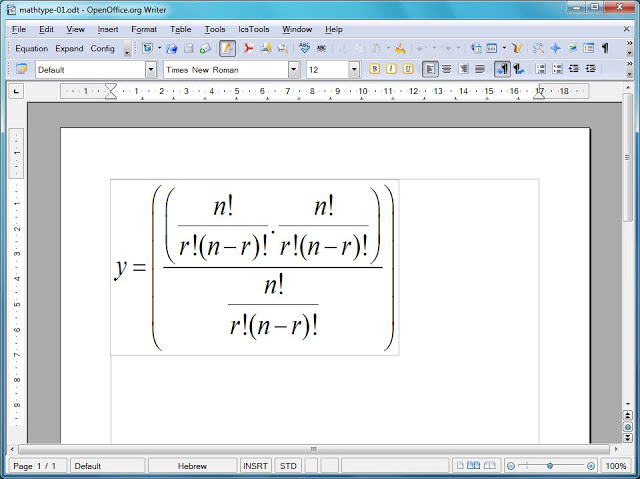Open the Tools menu
Screen dimensions: 640x479
[x=215, y=29]
